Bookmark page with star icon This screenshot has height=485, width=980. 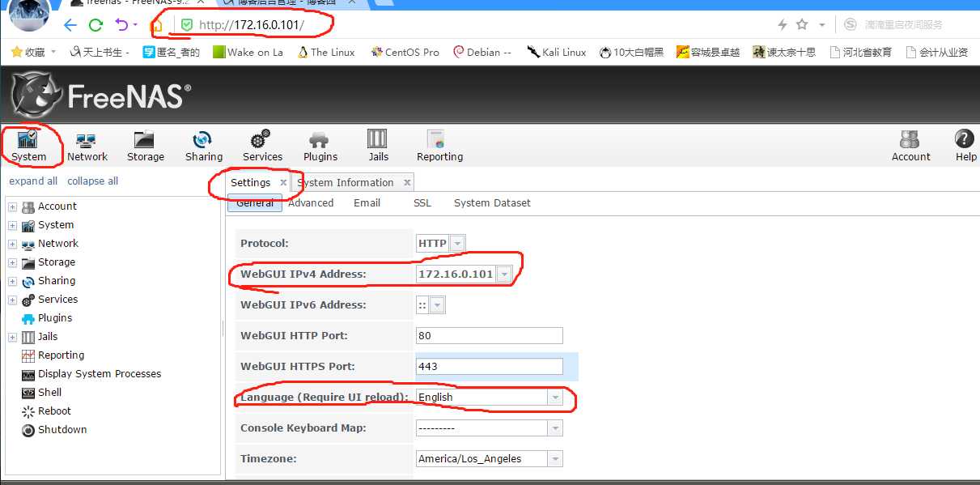point(802,25)
